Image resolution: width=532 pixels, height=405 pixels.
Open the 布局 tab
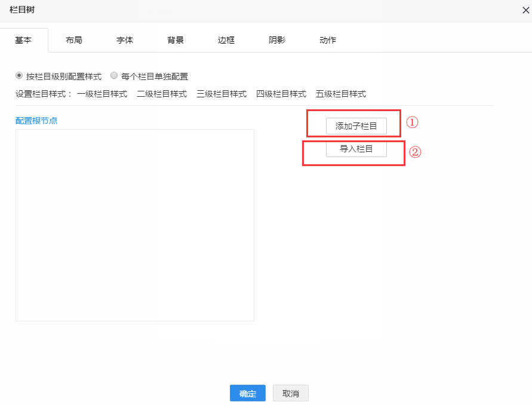[x=74, y=40]
